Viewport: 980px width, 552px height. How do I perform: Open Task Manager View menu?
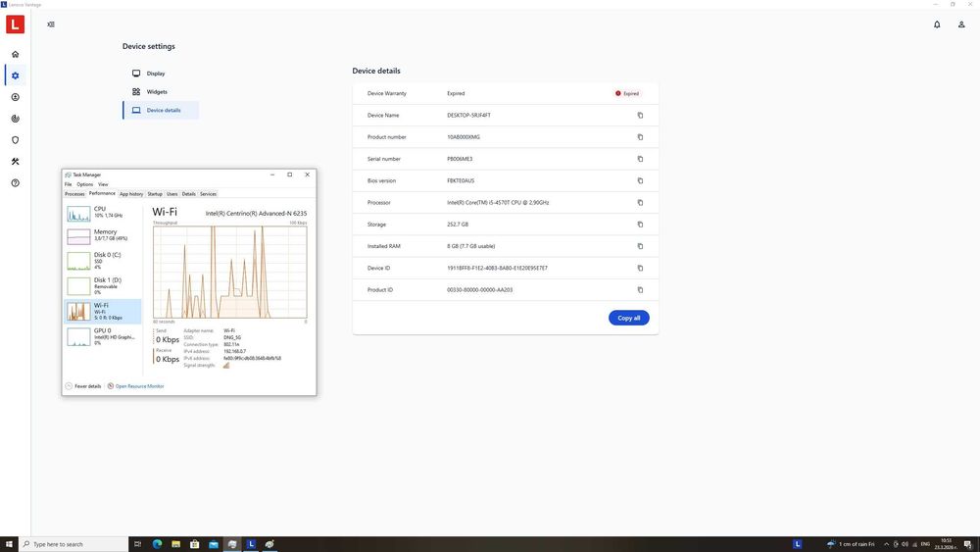coord(103,184)
